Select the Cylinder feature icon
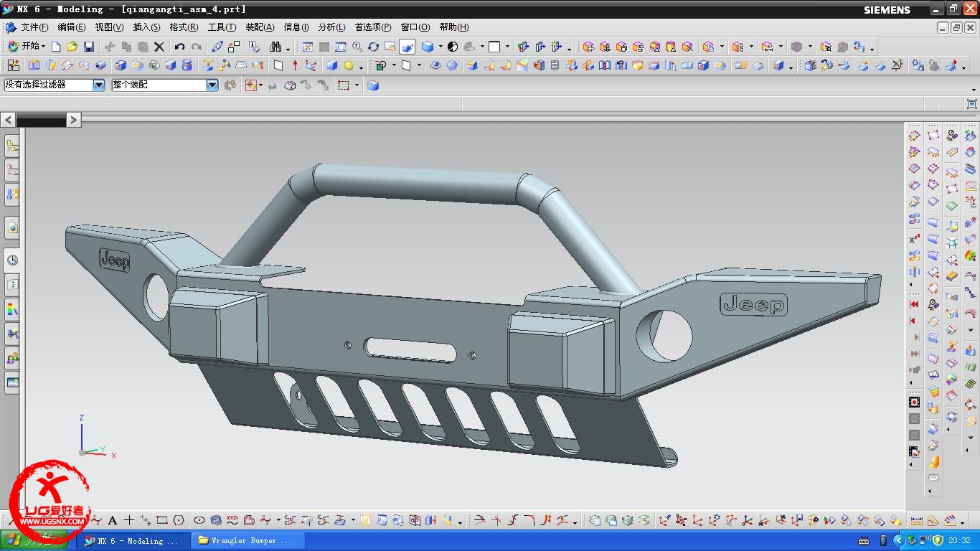 (x=187, y=65)
